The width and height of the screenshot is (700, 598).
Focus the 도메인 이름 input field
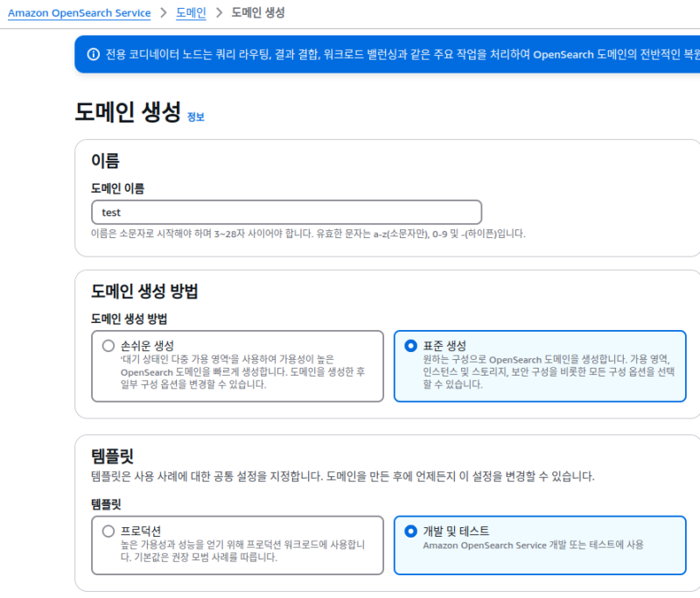pyautogui.click(x=286, y=212)
